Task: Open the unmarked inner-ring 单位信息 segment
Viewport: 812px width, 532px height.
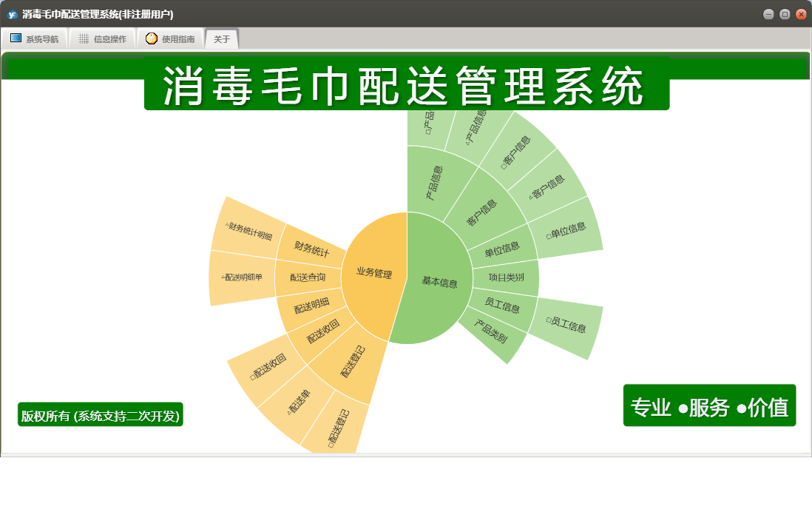Action: tap(502, 249)
